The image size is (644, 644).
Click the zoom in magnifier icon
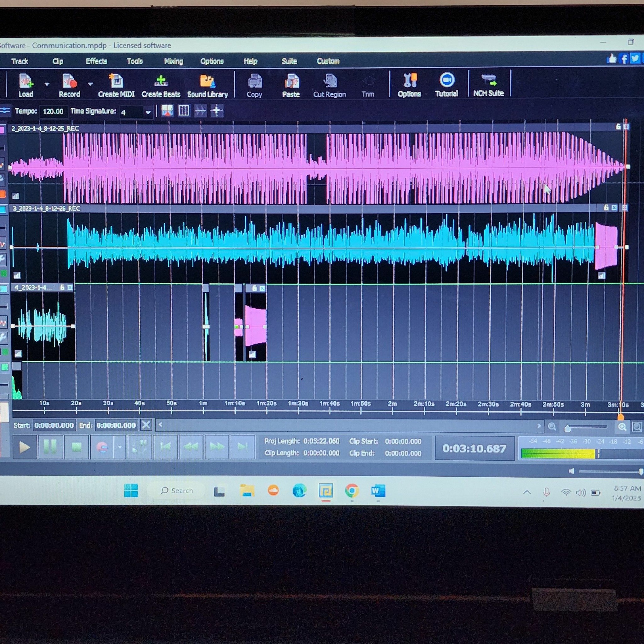[622, 427]
